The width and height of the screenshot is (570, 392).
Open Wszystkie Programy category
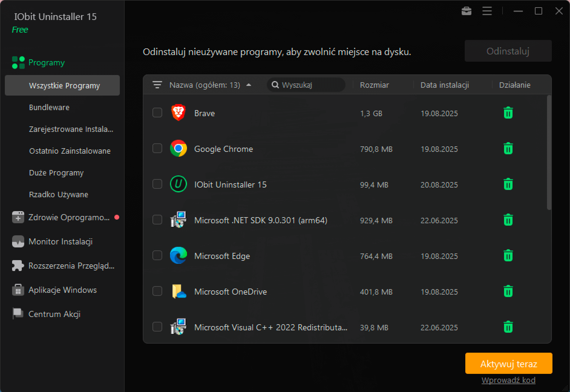tap(62, 85)
